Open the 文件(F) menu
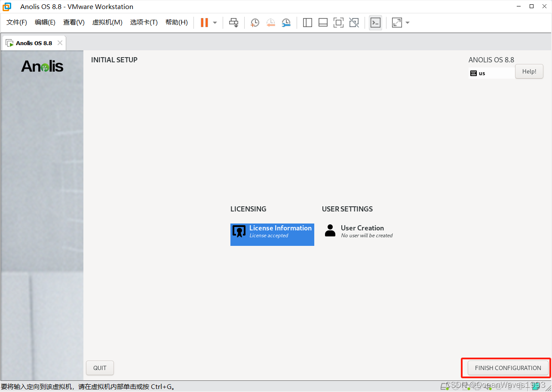552x392 pixels. [17, 22]
